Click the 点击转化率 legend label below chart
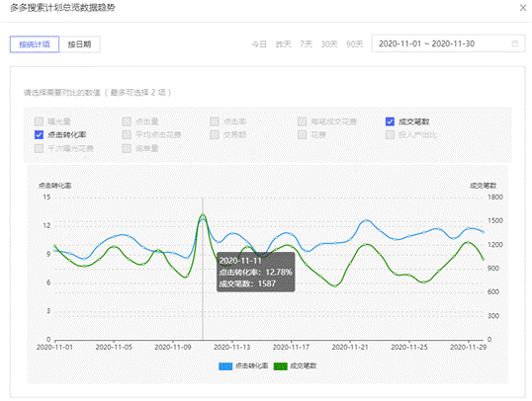Image resolution: width=532 pixels, height=401 pixels. (251, 366)
